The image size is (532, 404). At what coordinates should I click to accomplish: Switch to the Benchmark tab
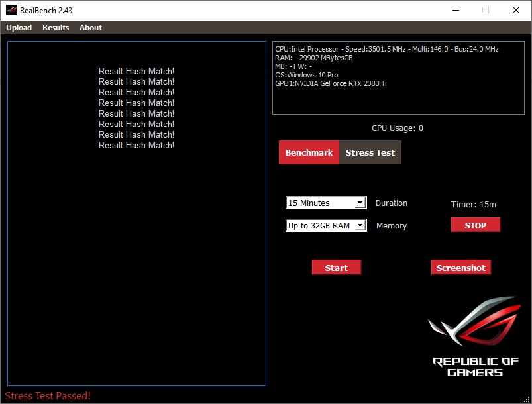pos(309,152)
